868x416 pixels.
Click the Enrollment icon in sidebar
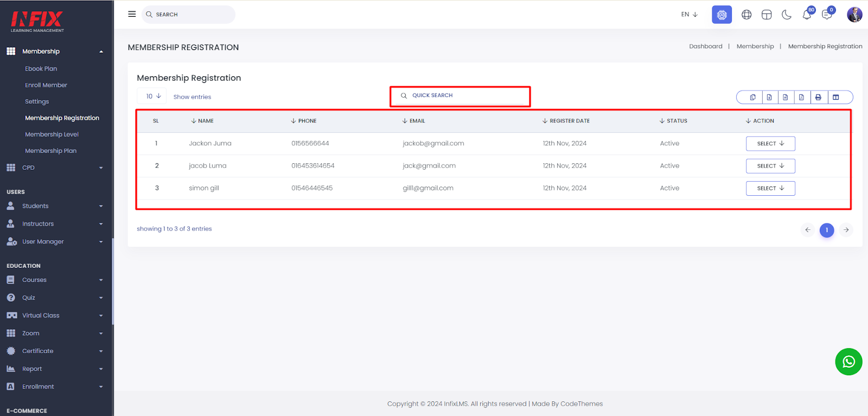coord(10,387)
